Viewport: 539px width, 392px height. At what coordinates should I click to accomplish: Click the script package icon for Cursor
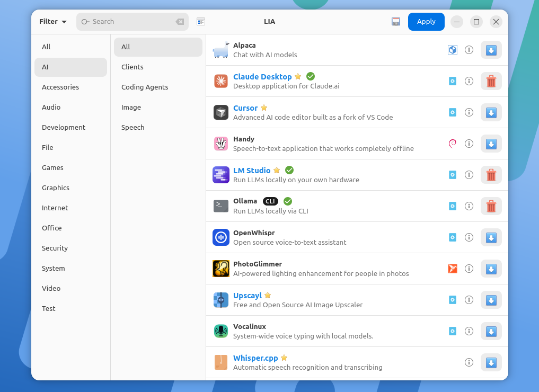[453, 112]
